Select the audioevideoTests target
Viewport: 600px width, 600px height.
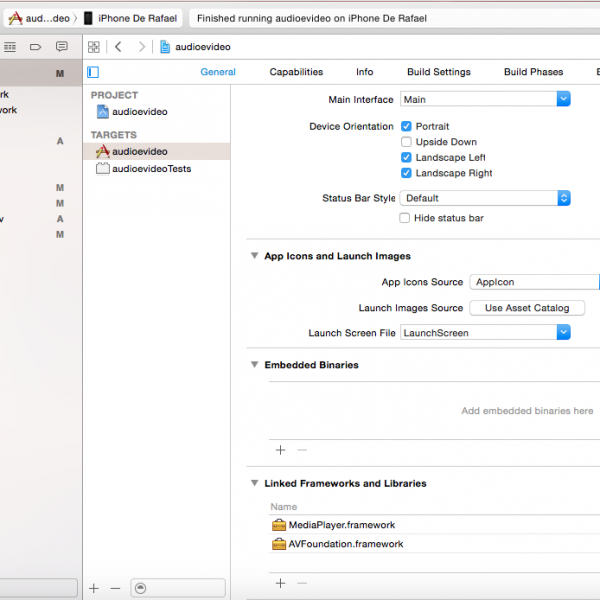tap(157, 169)
